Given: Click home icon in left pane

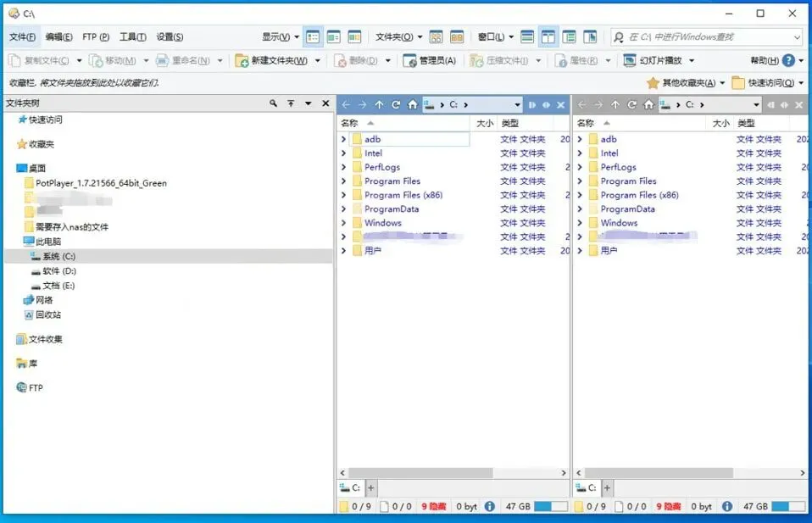Looking at the screenshot, I should click(412, 104).
